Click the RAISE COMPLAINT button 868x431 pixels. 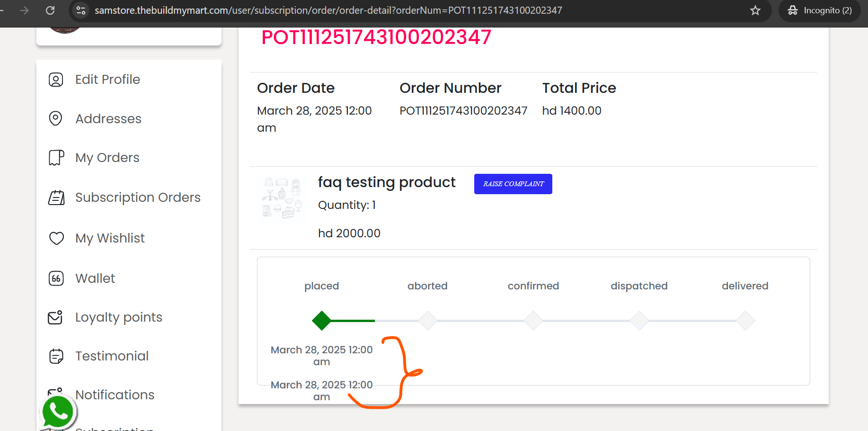point(513,184)
